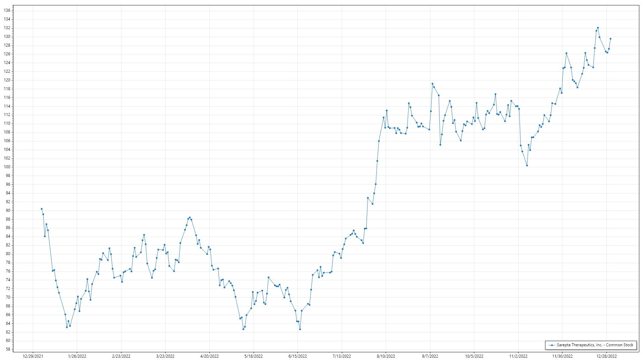The width and height of the screenshot is (644, 362).
Task: Click the 8/10/2022 x-axis date label
Action: coord(386,356)
